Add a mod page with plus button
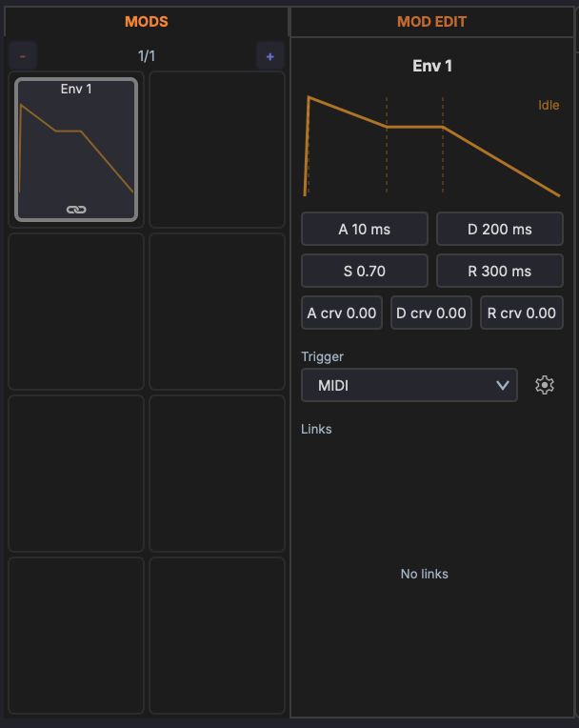 pyautogui.click(x=270, y=56)
